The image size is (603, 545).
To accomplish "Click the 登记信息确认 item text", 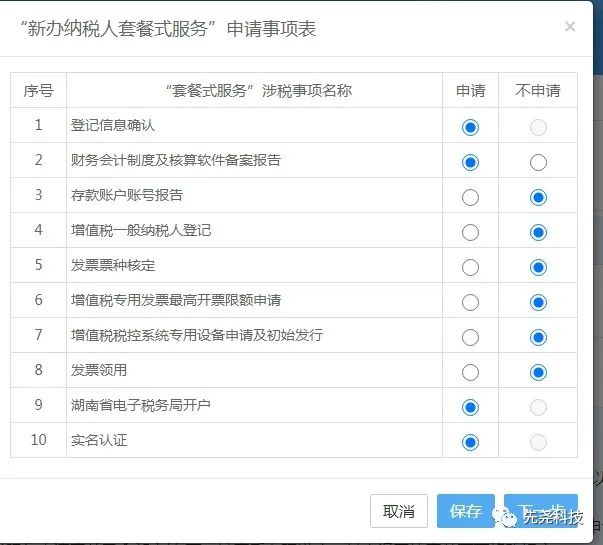I will coord(113,125).
